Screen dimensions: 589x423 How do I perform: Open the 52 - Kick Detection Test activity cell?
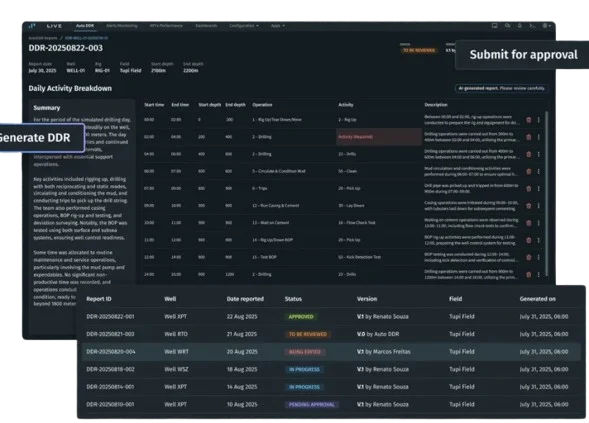[359, 257]
